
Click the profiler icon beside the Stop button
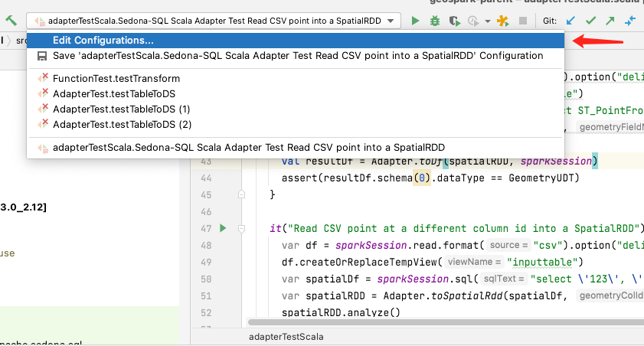pyautogui.click(x=504, y=21)
